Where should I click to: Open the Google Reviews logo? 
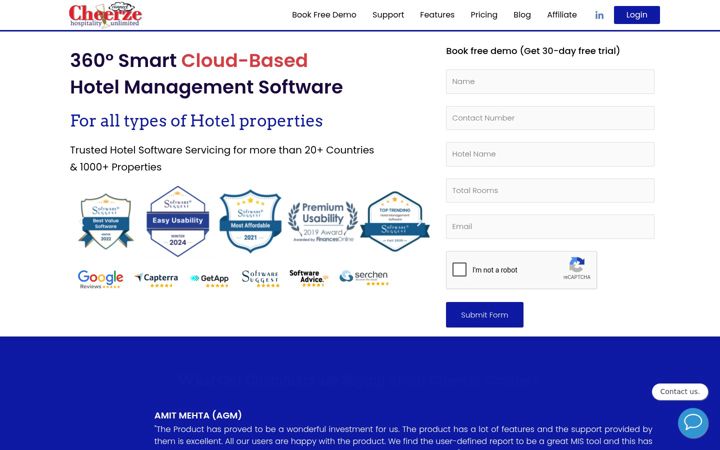click(100, 279)
